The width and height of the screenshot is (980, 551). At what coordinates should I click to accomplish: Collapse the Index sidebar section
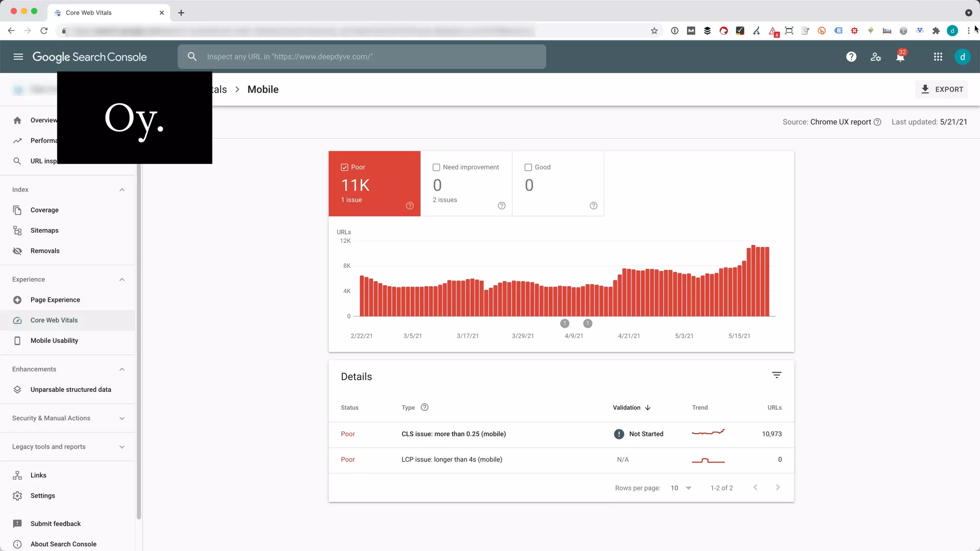tap(122, 190)
